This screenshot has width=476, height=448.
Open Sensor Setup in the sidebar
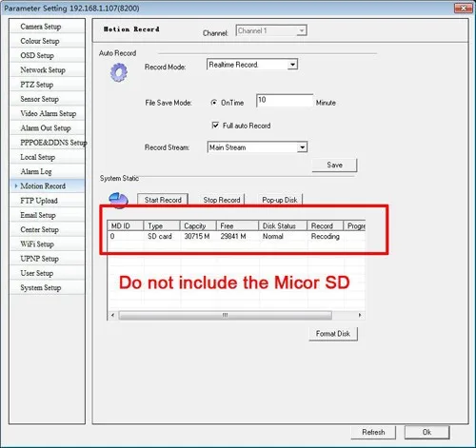(48, 99)
